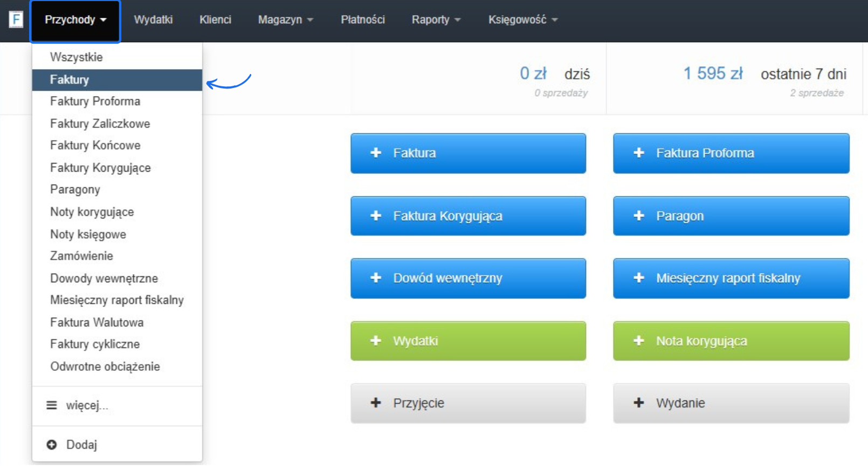868x470 pixels.
Task: Click the plus icon on Miesięczny raport fiskalny button
Action: coord(639,278)
